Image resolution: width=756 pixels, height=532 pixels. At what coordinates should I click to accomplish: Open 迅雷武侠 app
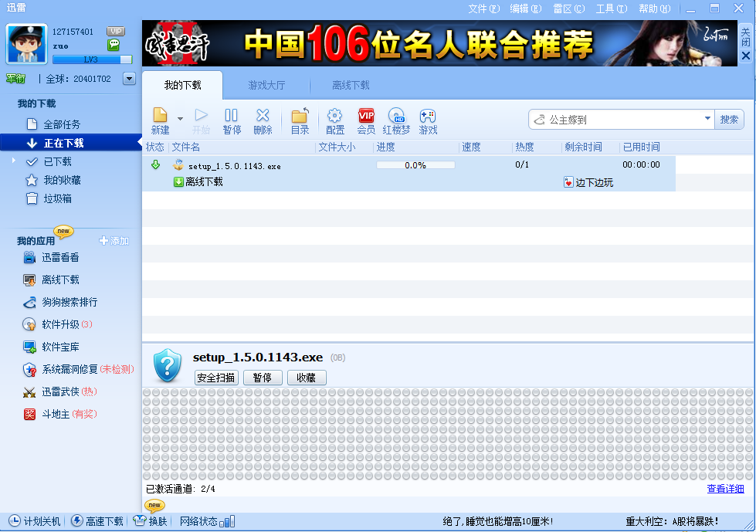coord(59,391)
